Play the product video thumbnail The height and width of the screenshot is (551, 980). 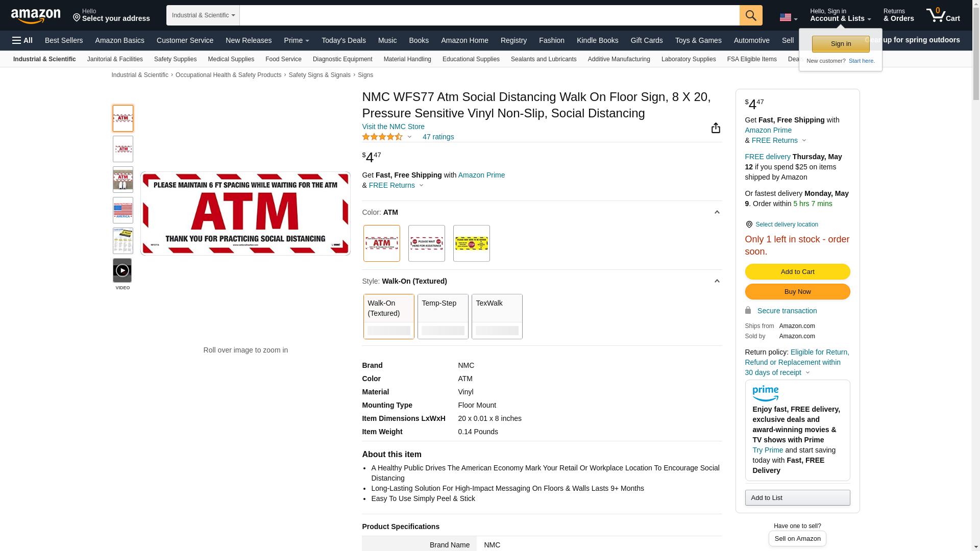pyautogui.click(x=122, y=270)
